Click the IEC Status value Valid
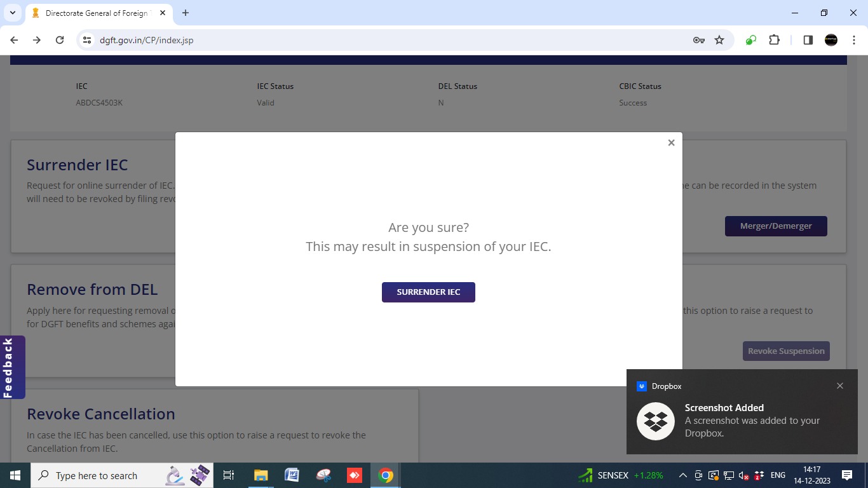Screen dimensions: 868x488 (x=266, y=103)
